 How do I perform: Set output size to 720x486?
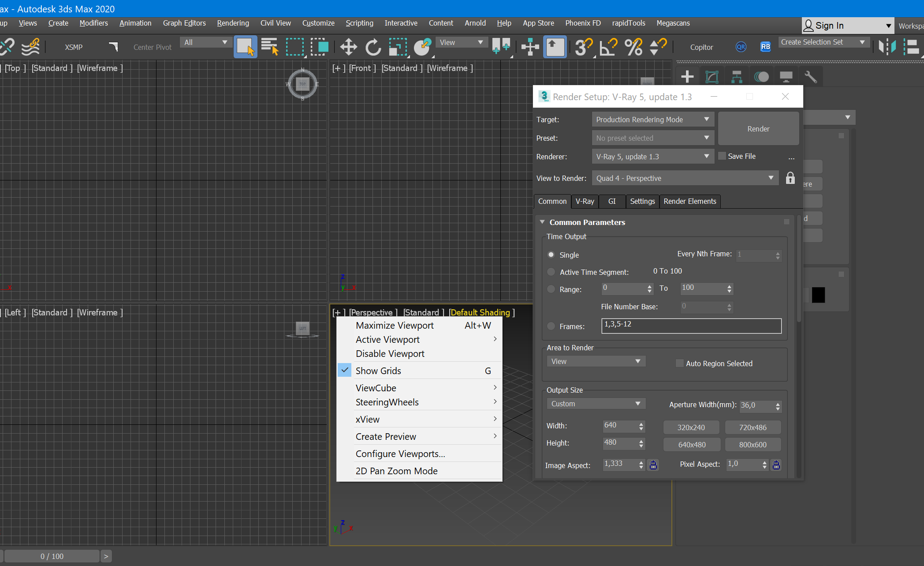coord(753,427)
